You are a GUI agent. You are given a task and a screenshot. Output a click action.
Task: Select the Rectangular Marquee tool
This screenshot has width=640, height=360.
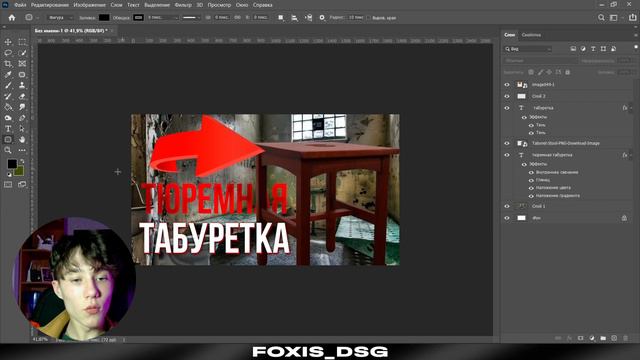22,42
